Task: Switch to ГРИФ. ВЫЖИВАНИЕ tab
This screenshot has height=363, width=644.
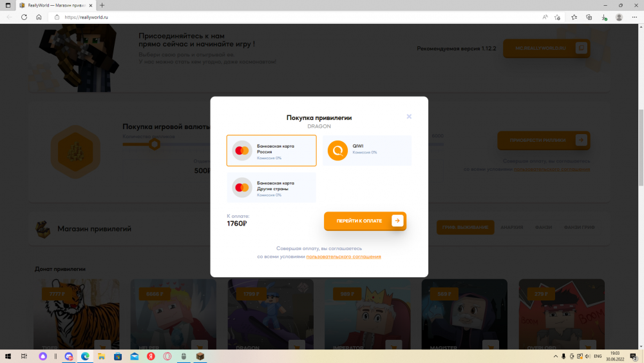Action: pyautogui.click(x=465, y=227)
